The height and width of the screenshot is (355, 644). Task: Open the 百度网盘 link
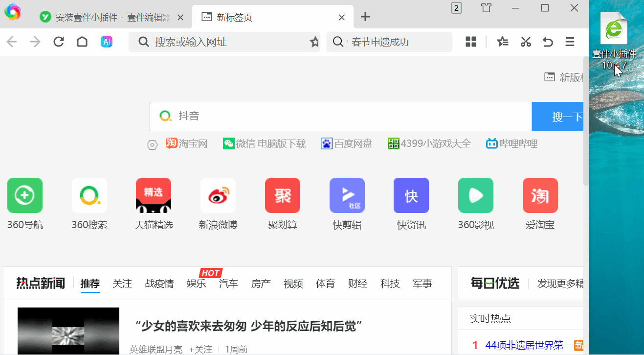[347, 143]
